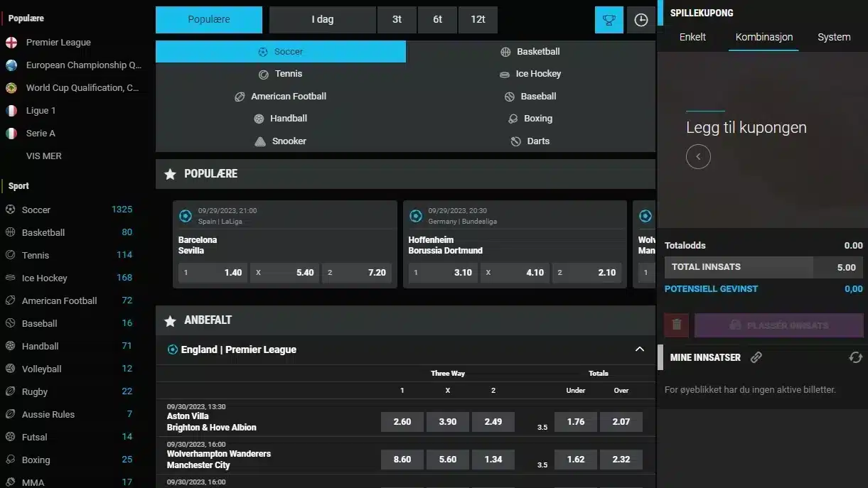Pick Brighton win odds 2.49
Screen dimensions: 868x488
(x=493, y=422)
